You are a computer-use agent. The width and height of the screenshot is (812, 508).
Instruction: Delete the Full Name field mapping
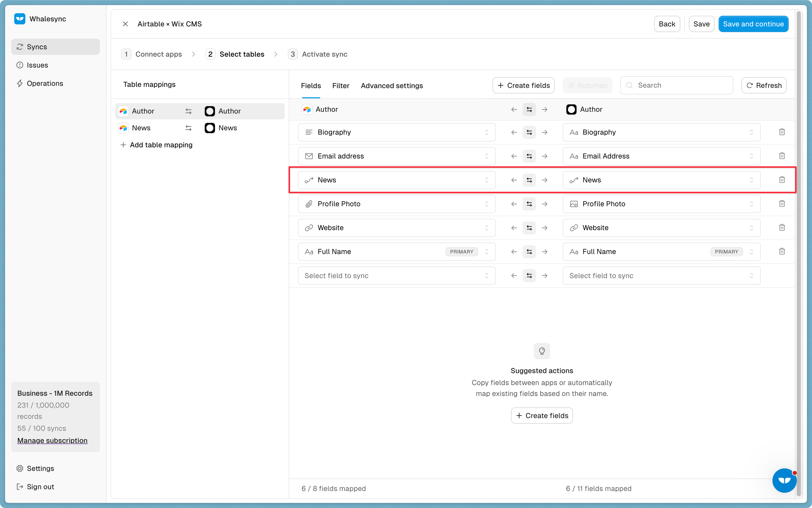[x=782, y=251]
